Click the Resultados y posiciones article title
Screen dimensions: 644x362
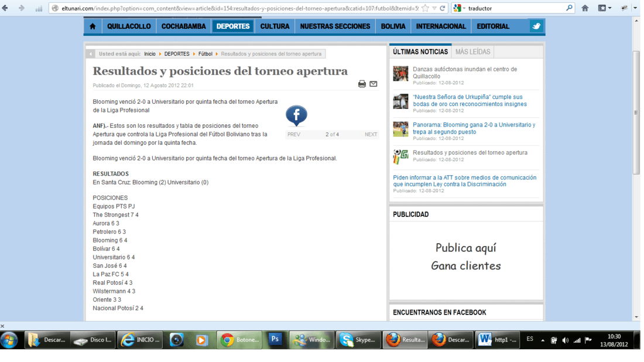pos(220,71)
